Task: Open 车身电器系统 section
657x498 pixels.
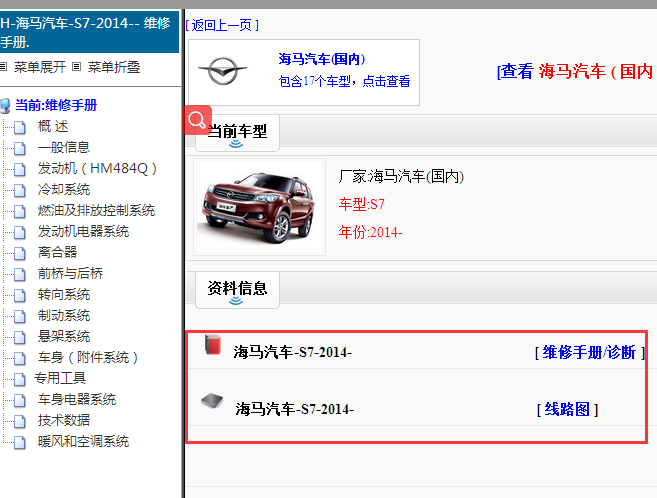Action: 77,399
